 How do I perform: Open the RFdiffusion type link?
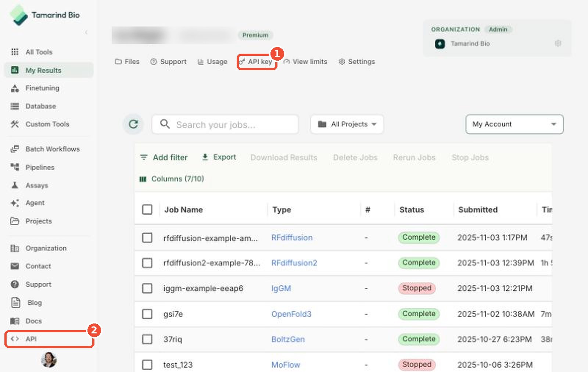click(292, 237)
